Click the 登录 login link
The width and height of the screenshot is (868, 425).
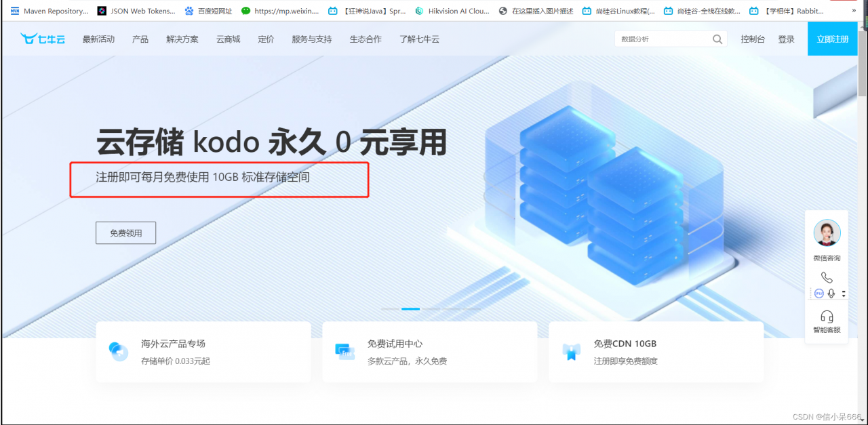(x=786, y=39)
